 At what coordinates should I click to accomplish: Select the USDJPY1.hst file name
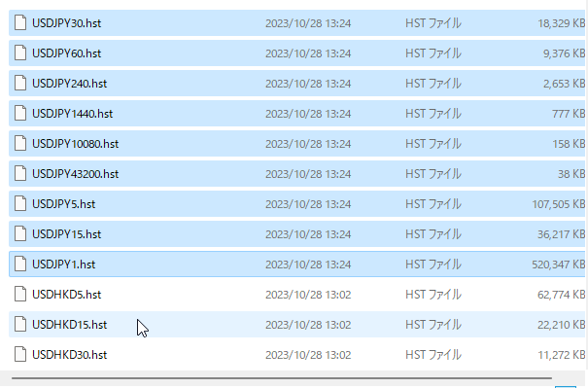[64, 265]
